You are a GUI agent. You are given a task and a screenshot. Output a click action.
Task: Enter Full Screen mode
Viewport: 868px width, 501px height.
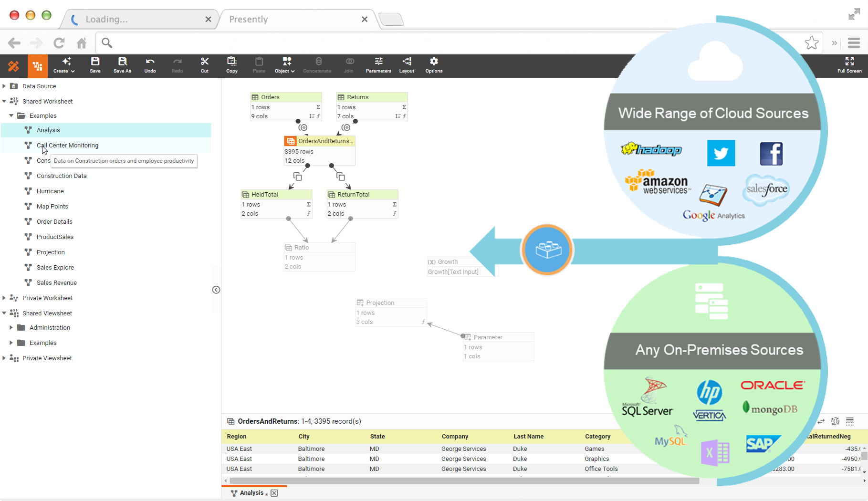click(x=849, y=65)
